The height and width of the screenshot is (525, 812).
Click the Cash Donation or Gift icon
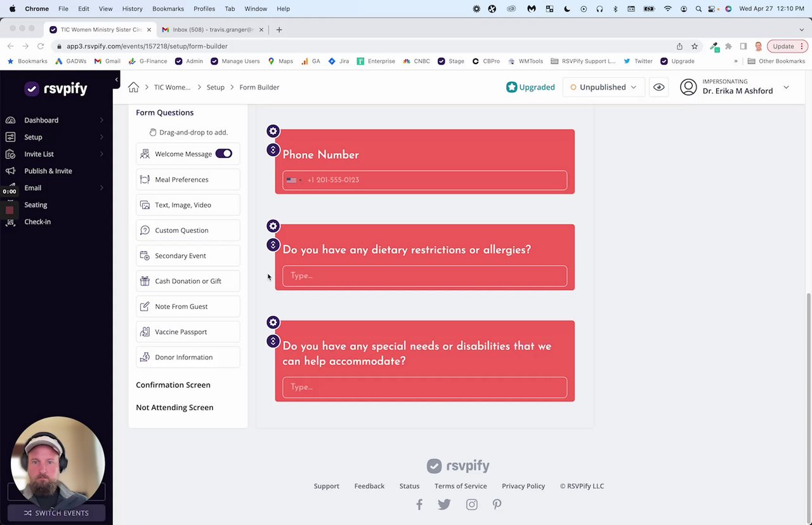pyautogui.click(x=145, y=281)
